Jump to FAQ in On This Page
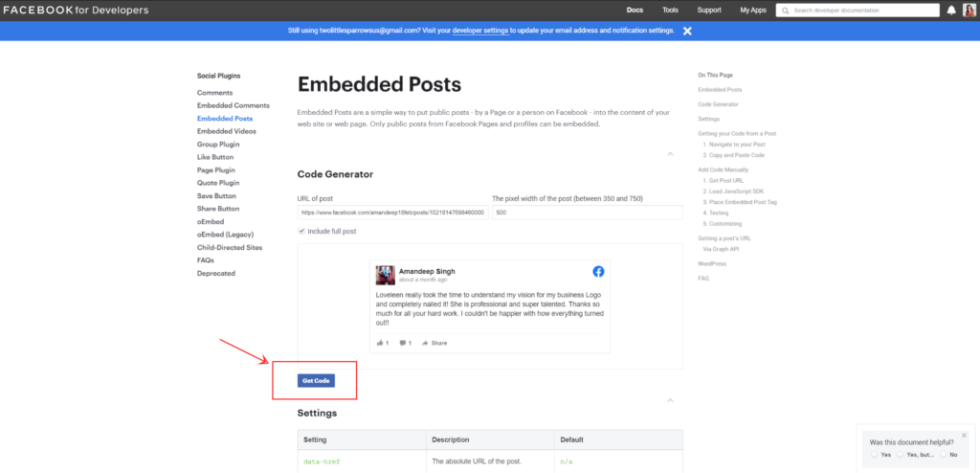The image size is (980, 473). (x=703, y=279)
